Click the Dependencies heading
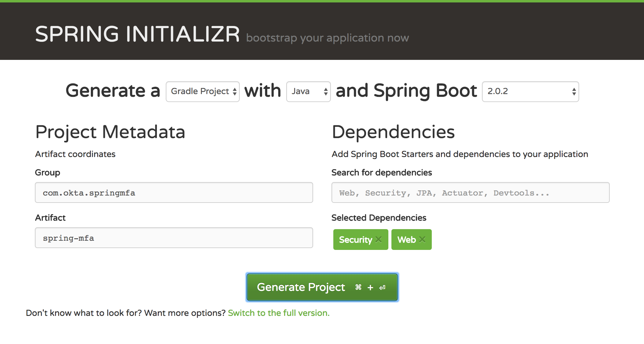644x344 pixels. coord(393,132)
